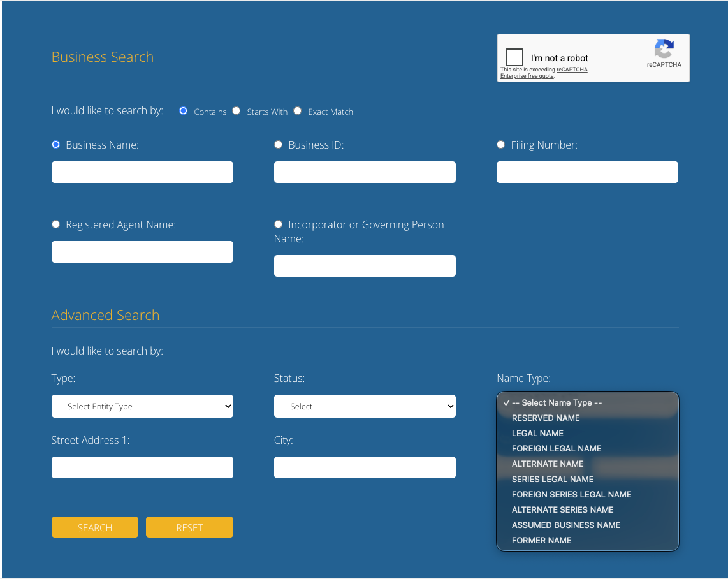Click into the Street Address 1 field
This screenshot has width=728, height=579.
[142, 467]
